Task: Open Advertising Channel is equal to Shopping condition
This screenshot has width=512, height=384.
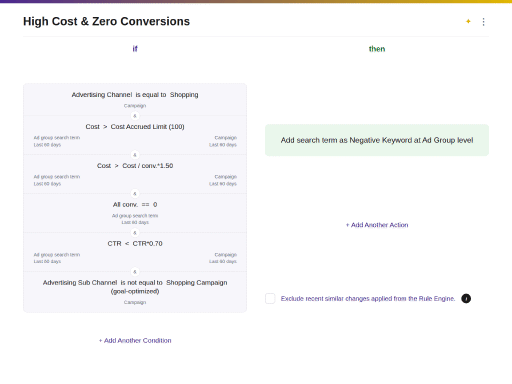Action: tap(135, 99)
